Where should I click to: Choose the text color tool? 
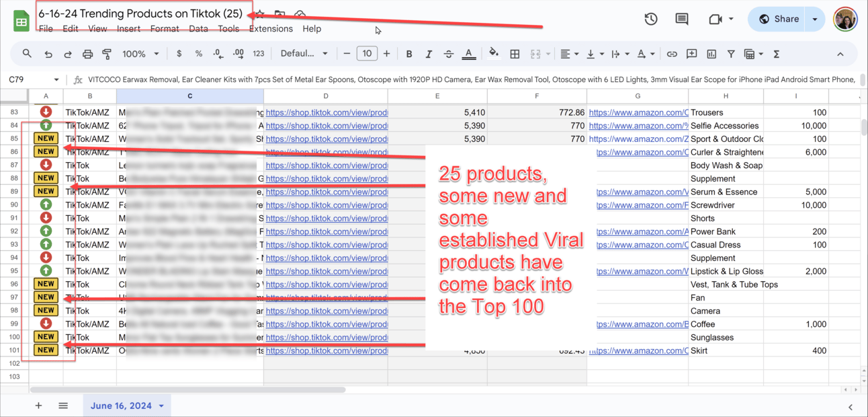tap(469, 54)
